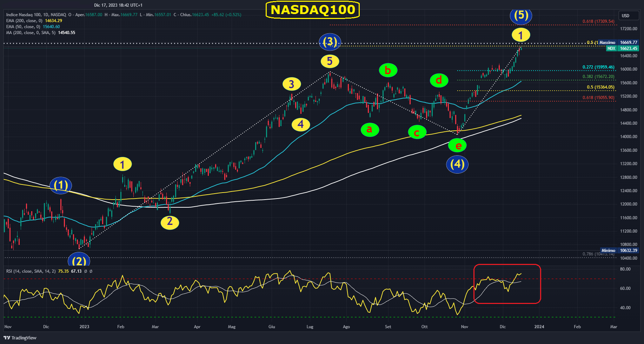Click 12000.00 on the price axis
The height and width of the screenshot is (344, 644).
coord(629,204)
